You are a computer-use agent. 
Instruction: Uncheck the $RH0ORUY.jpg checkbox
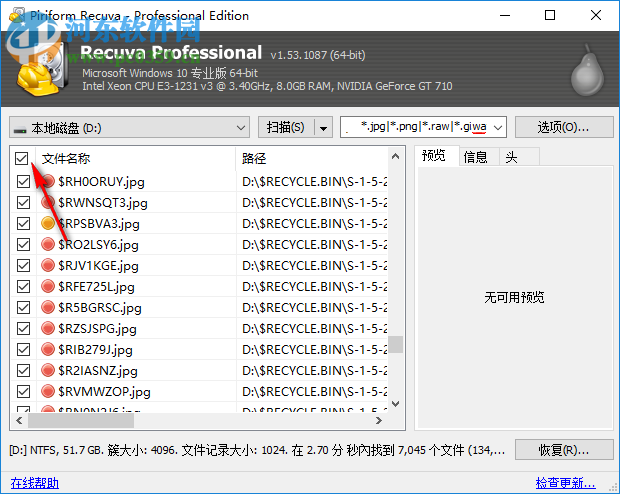click(x=23, y=182)
